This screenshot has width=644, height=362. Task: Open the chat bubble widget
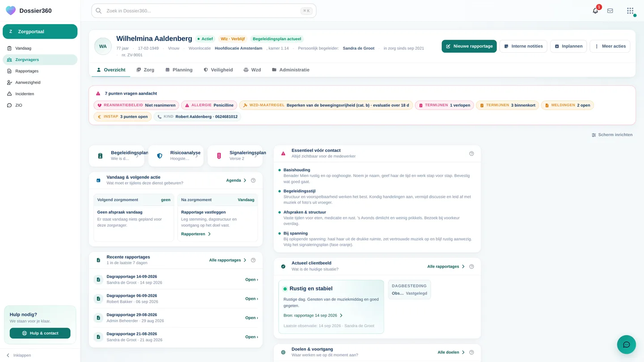[627, 345]
